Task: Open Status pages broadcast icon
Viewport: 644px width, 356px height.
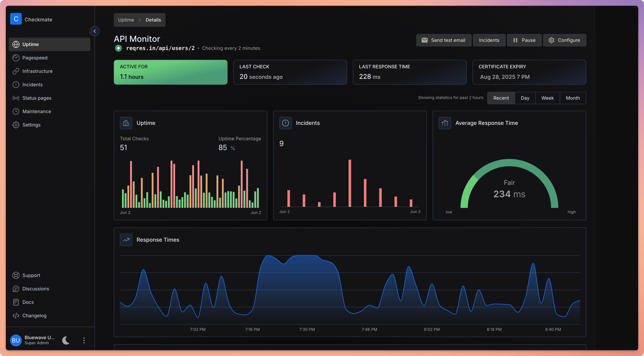Action: pos(16,98)
